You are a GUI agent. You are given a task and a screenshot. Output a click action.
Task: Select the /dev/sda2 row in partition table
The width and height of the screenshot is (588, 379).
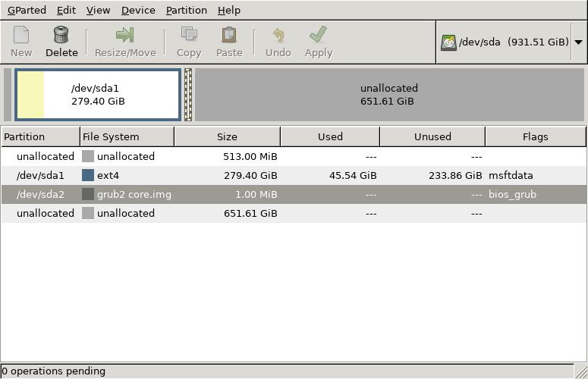click(294, 194)
